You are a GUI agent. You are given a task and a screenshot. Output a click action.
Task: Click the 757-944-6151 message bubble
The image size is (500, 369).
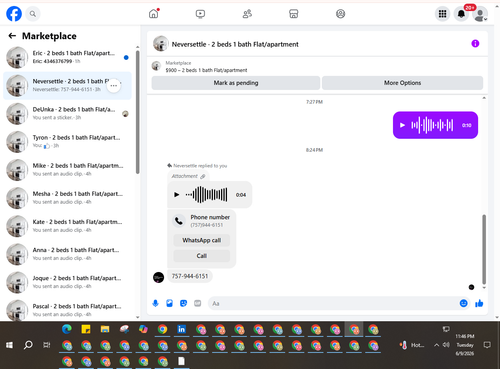pyautogui.click(x=190, y=276)
